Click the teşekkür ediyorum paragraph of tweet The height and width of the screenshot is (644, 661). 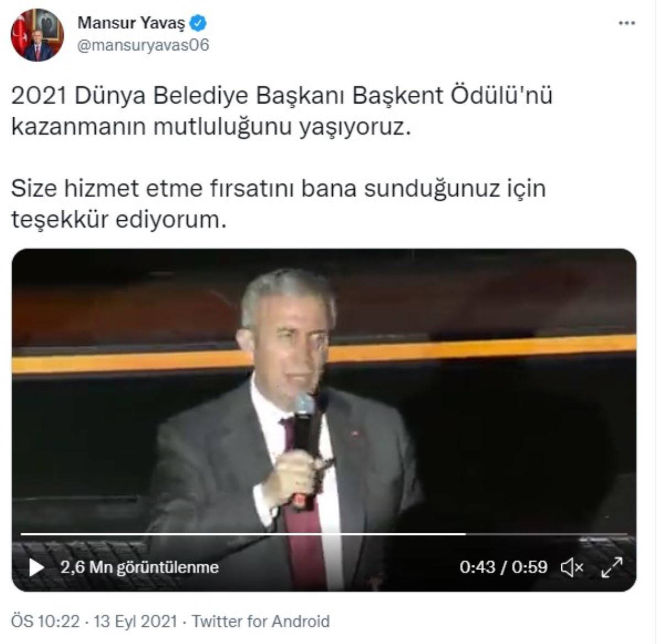pyautogui.click(x=278, y=204)
